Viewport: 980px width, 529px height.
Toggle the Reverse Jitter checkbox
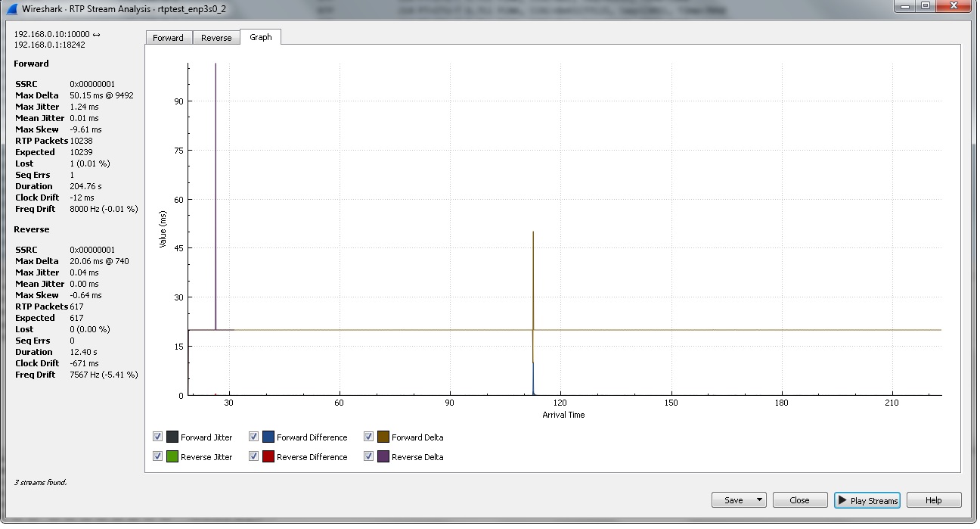point(157,456)
